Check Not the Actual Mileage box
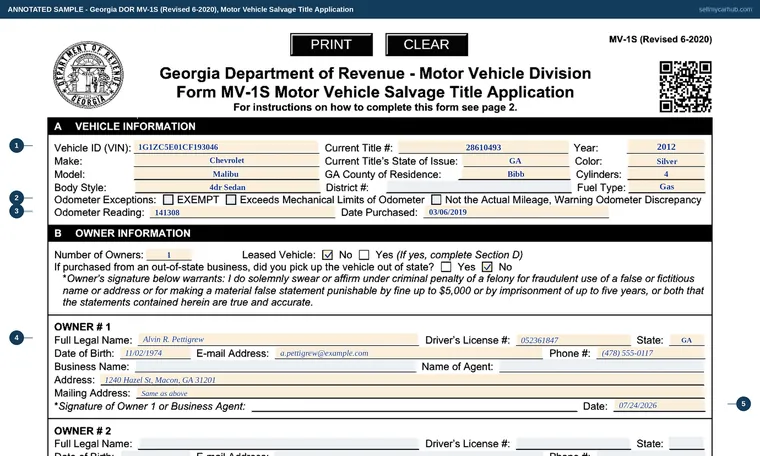The image size is (760, 456). tap(436, 200)
